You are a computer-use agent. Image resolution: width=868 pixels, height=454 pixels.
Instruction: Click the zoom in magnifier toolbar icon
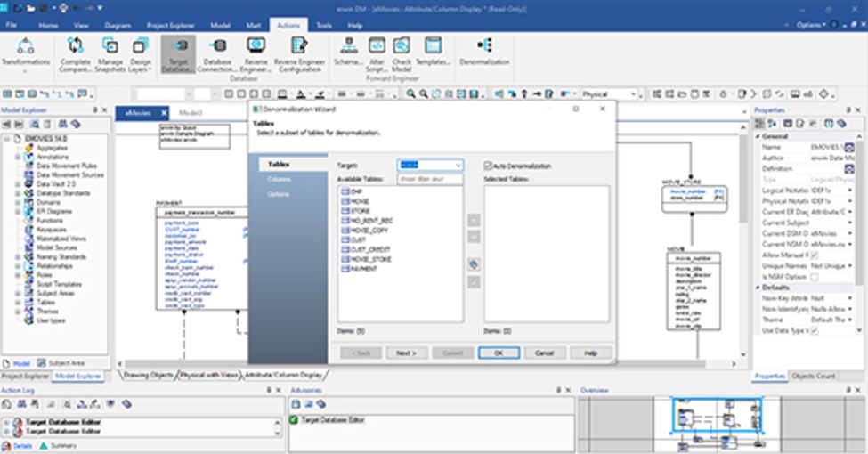point(410,94)
